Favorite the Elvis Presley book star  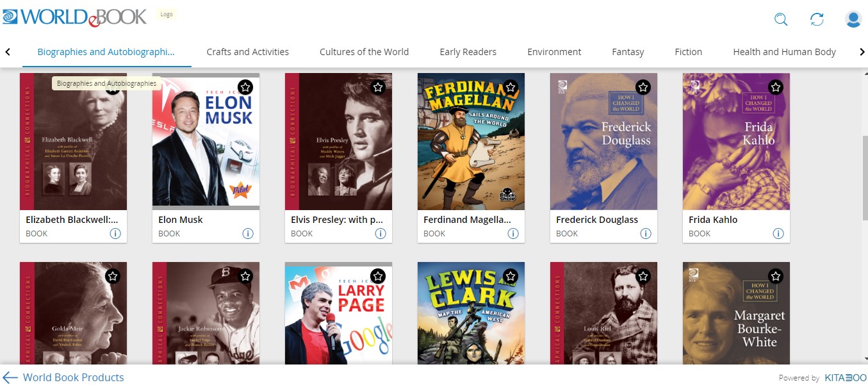378,87
